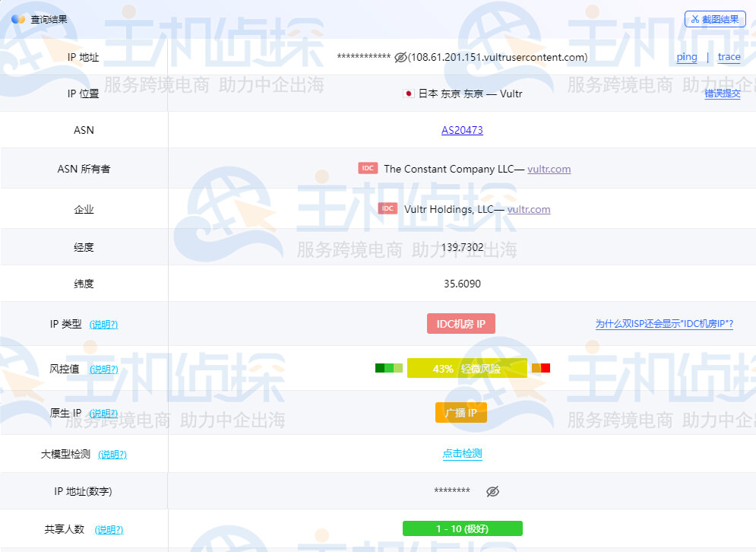Click IDC badge beside Vultr Holdings
Image resolution: width=756 pixels, height=552 pixels.
pos(387,208)
